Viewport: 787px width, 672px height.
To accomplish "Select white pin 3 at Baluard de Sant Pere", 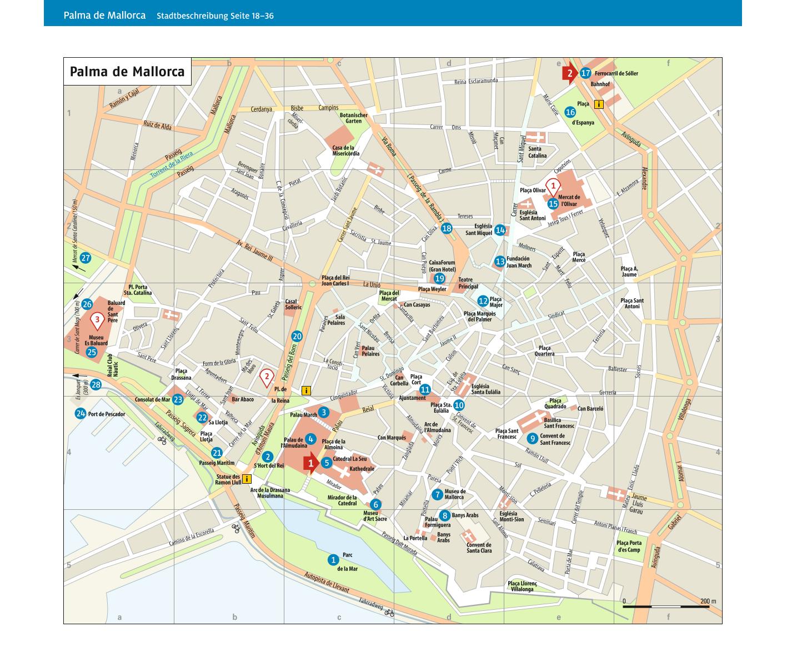I will pos(97,319).
